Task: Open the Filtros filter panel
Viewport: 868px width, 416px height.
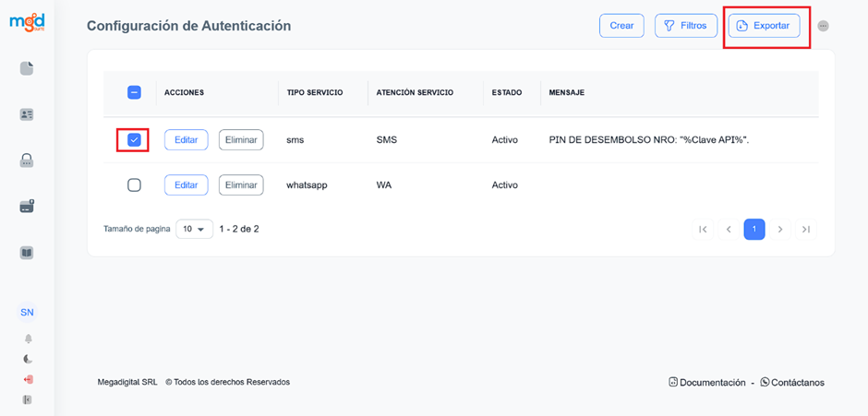Action: (686, 26)
